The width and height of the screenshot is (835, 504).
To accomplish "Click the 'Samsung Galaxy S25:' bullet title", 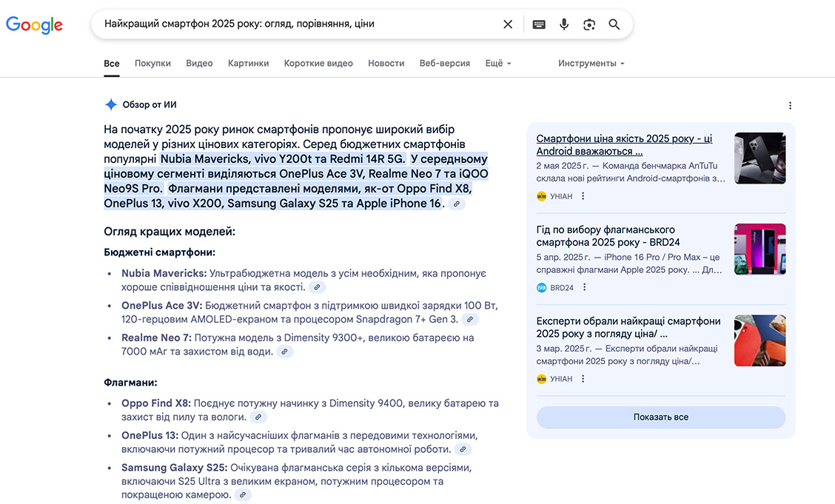I will click(175, 468).
